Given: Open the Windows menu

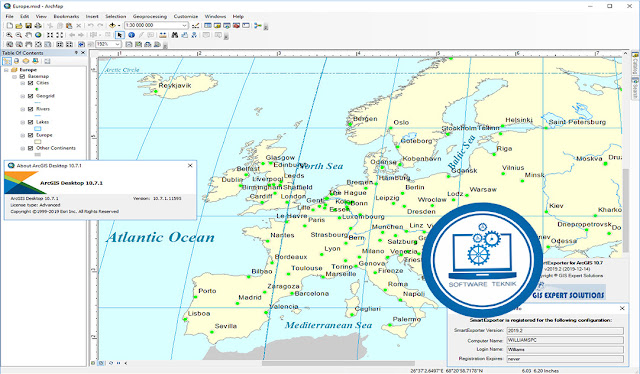Looking at the screenshot, I should click(215, 16).
